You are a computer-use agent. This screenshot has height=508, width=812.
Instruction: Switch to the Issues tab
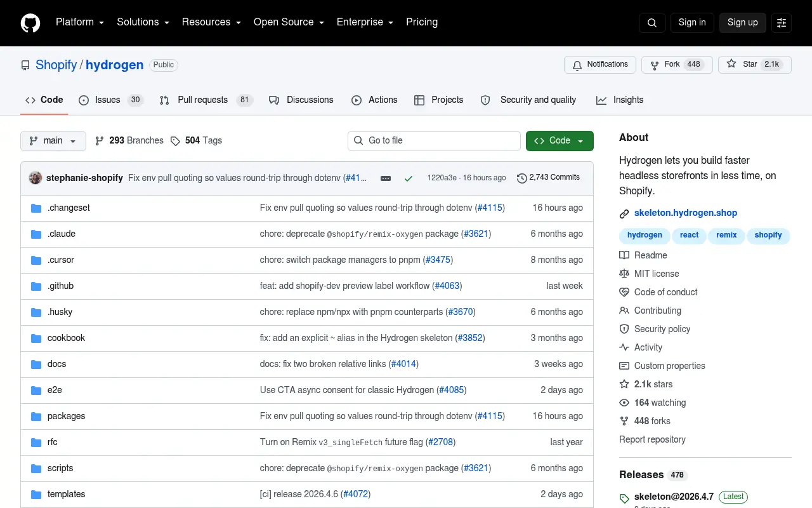coord(111,100)
